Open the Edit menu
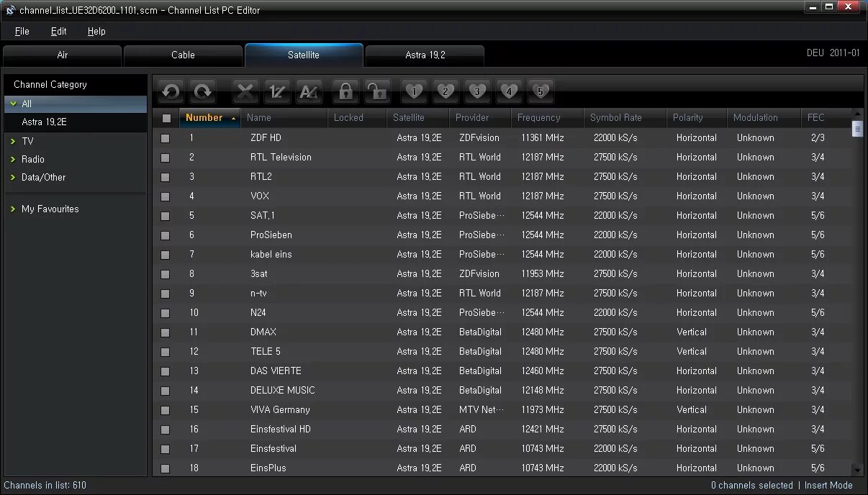Viewport: 868px width, 495px height. coord(58,31)
